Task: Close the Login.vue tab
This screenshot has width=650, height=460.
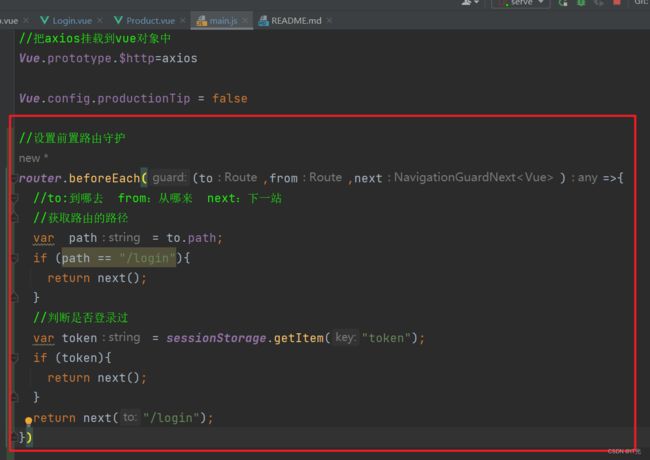Action: [x=100, y=20]
